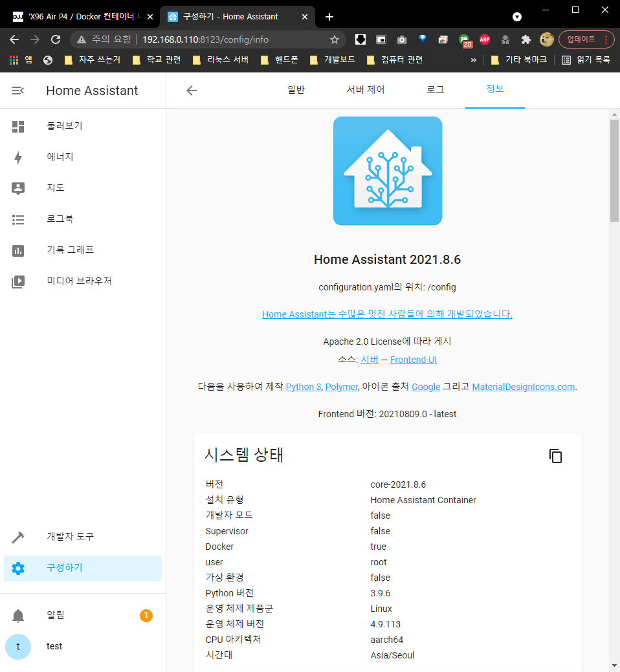The image size is (620, 672).
Task: Click the Home Assistant 2021.8.6 heading
Action: coord(387,260)
